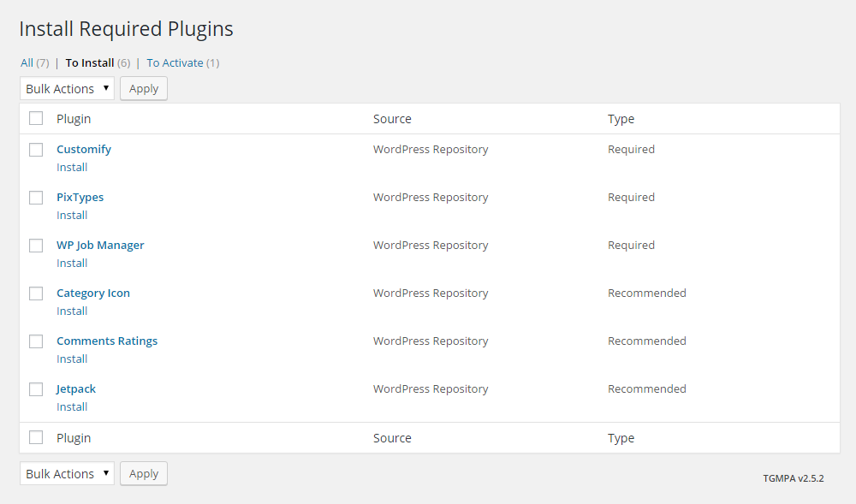Toggle select-all checkbox in table header

point(36,119)
